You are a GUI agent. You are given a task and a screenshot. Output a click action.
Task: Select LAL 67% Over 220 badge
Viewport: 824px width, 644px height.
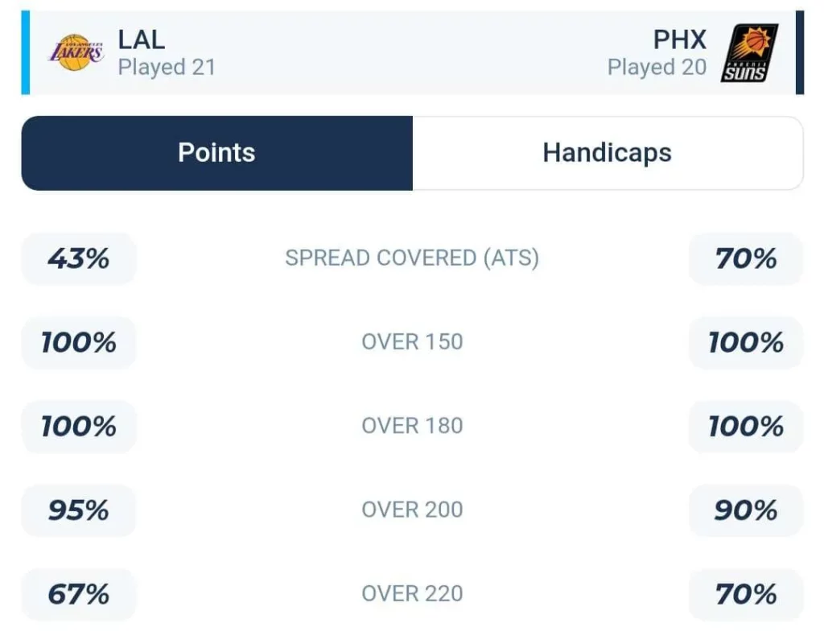(79, 595)
